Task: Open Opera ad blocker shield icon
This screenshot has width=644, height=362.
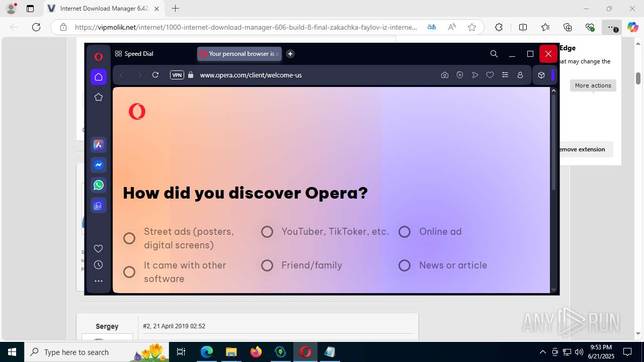Action: tap(460, 75)
